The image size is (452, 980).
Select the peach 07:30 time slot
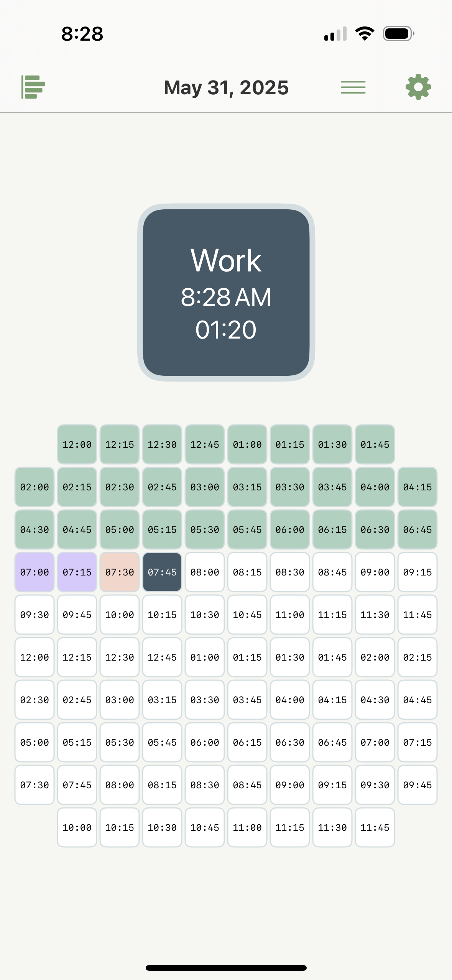(x=120, y=572)
